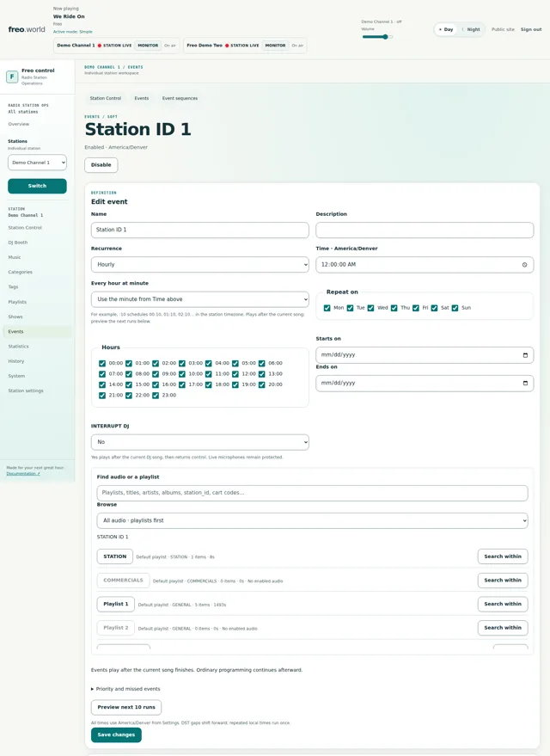Click the Name input field
The height and width of the screenshot is (756, 550).
(200, 230)
